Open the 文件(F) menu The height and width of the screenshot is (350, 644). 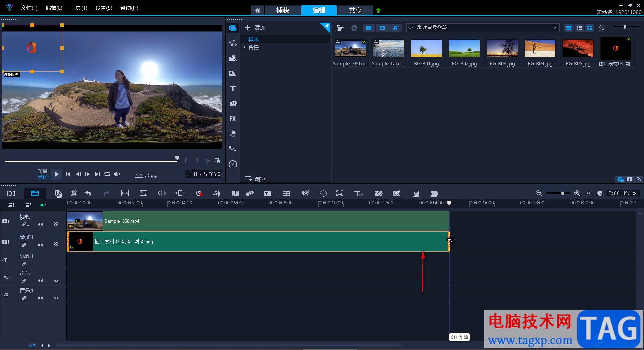click(29, 8)
